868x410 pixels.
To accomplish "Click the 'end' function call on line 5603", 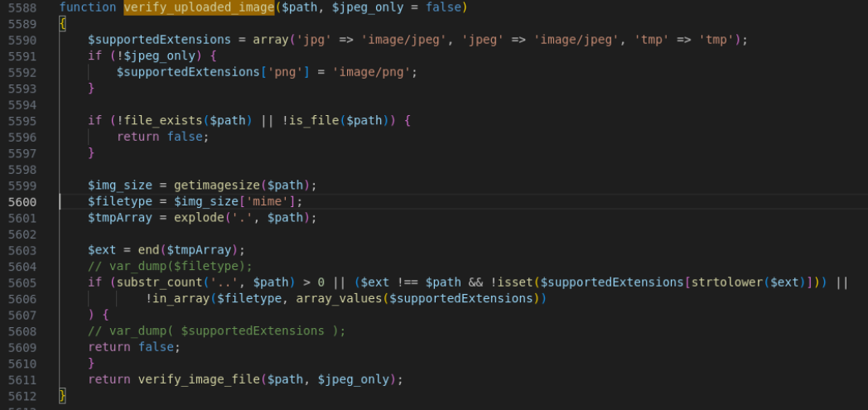I will click(x=148, y=250).
